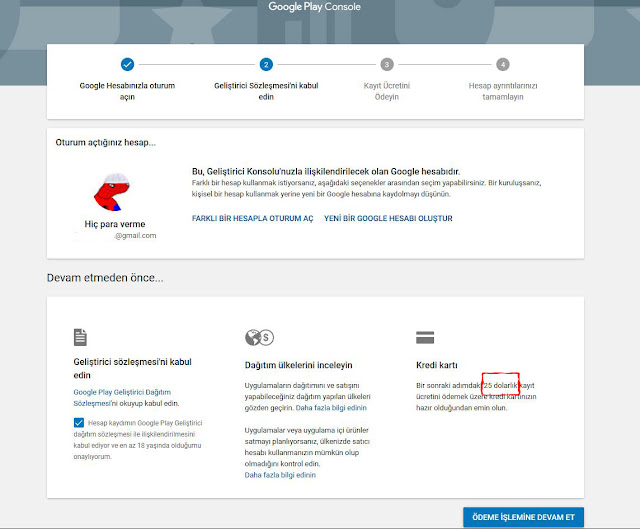Click the 'Hiç para verme' account name

(x=115, y=224)
